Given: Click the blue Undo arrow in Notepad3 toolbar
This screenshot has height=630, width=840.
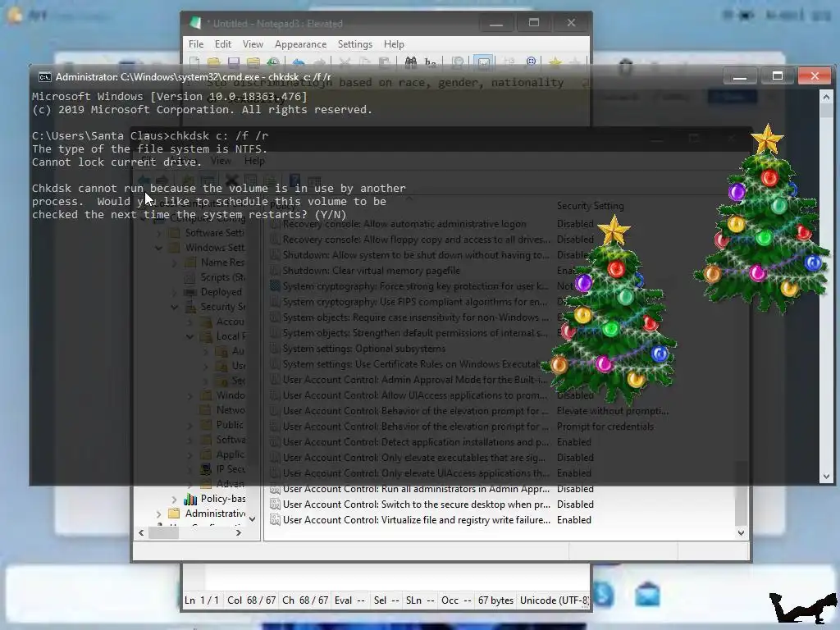Looking at the screenshot, I should pos(299,62).
